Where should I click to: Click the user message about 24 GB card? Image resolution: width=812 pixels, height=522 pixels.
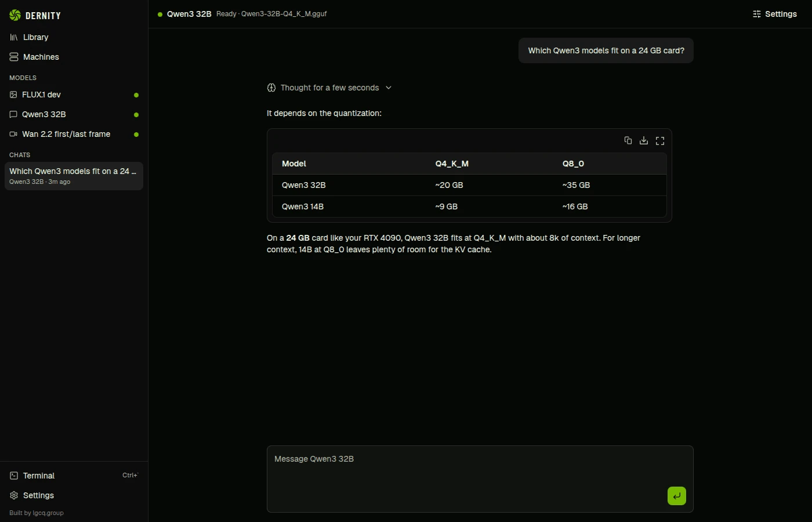pyautogui.click(x=606, y=50)
